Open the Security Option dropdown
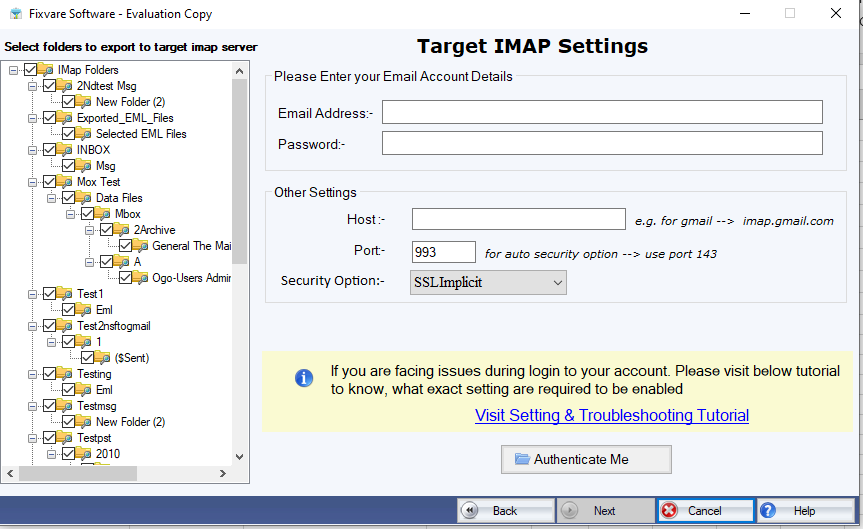The width and height of the screenshot is (863, 529). point(488,282)
